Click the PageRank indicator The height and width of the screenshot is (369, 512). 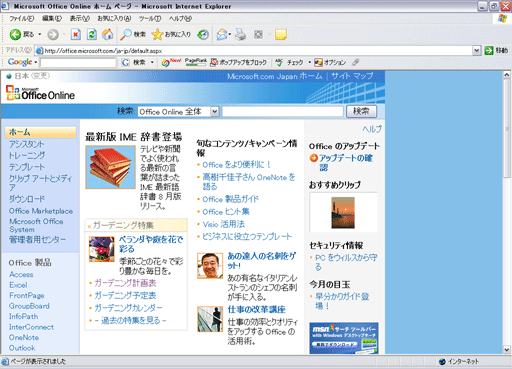(196, 62)
